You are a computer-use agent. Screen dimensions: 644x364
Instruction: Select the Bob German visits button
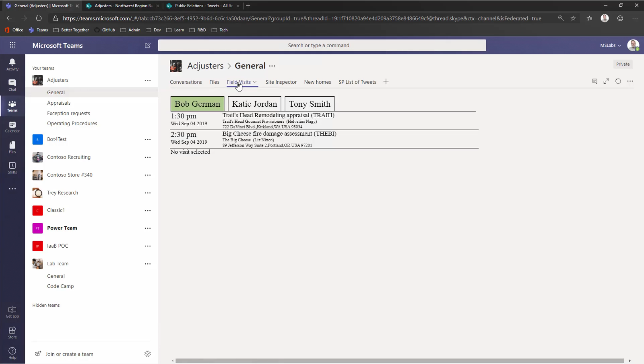pyautogui.click(x=197, y=104)
